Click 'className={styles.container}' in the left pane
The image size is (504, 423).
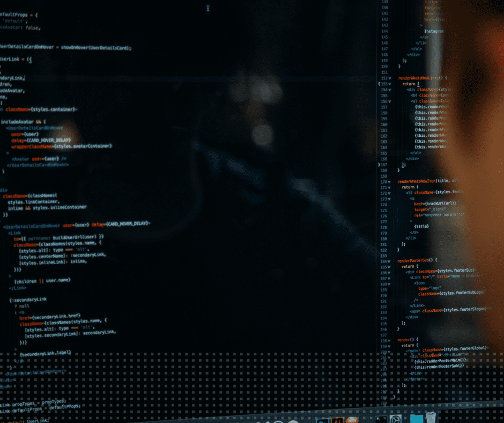pyautogui.click(x=41, y=110)
